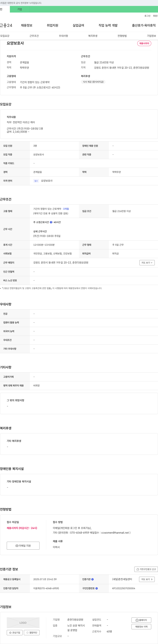Jump to 우대사항 section tab
Viewport: 158px width, 644px height.
pos(64,36)
